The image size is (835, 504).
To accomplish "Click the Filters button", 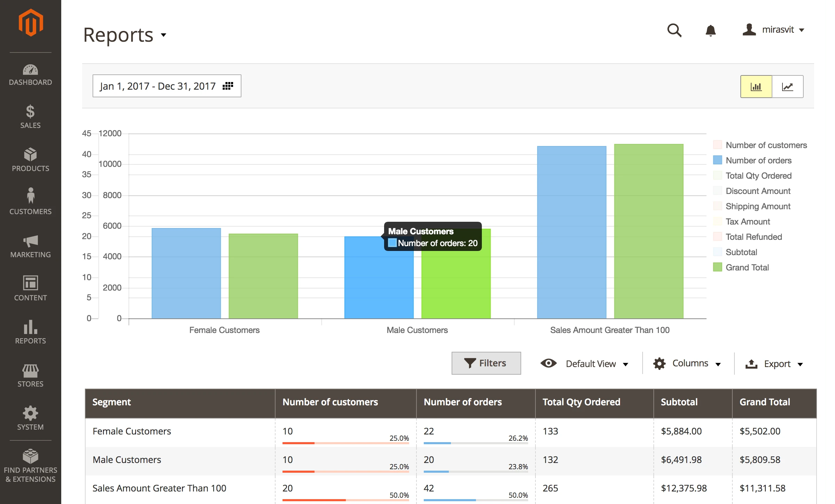I will pos(486,363).
